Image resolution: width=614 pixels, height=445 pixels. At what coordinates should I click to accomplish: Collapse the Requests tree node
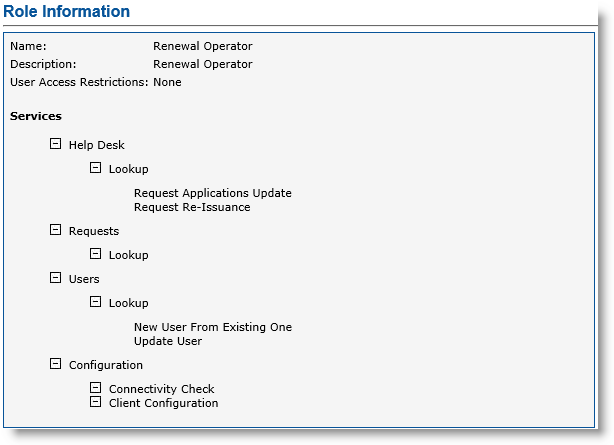[55, 230]
